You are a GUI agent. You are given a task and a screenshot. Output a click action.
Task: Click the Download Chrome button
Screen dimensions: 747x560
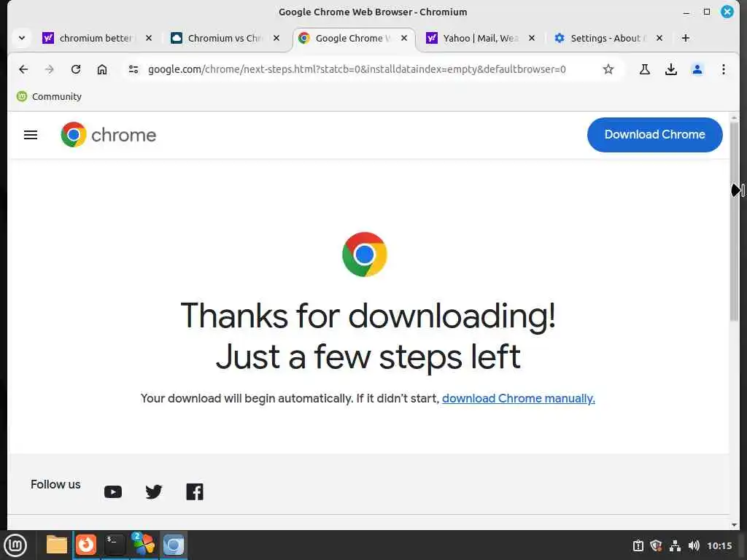(654, 135)
